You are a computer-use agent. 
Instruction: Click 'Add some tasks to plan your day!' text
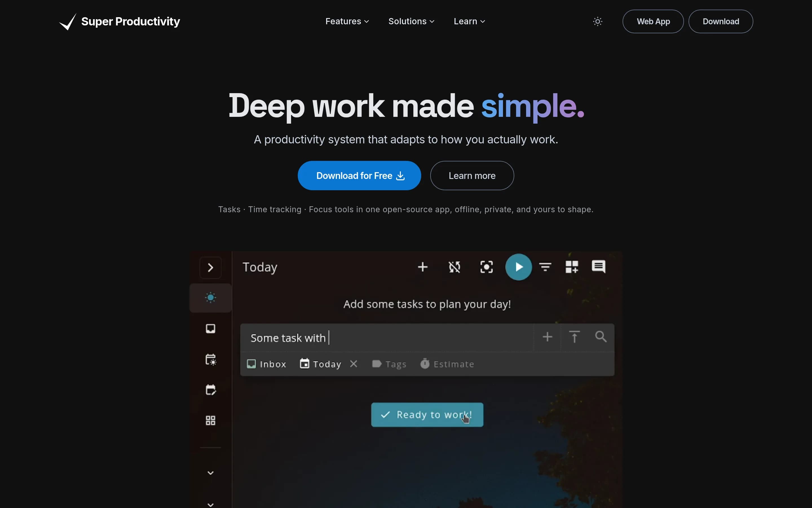427,305
